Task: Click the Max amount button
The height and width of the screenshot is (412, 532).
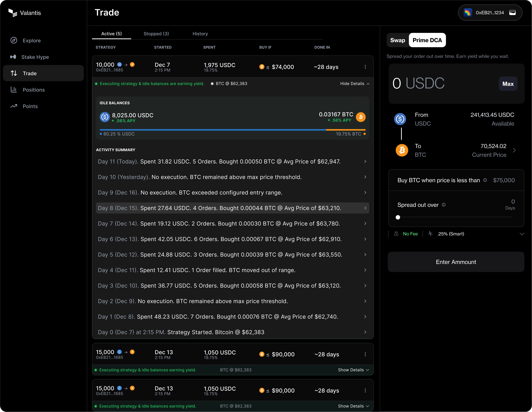Action: click(x=508, y=84)
